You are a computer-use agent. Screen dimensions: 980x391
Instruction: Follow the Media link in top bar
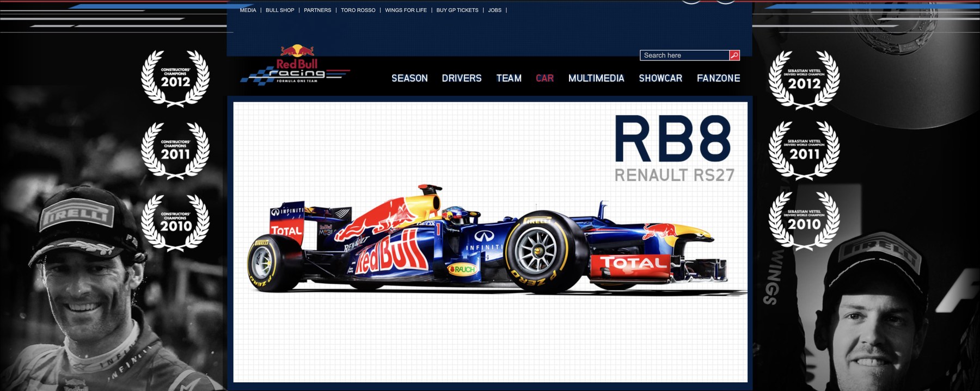[x=248, y=10]
